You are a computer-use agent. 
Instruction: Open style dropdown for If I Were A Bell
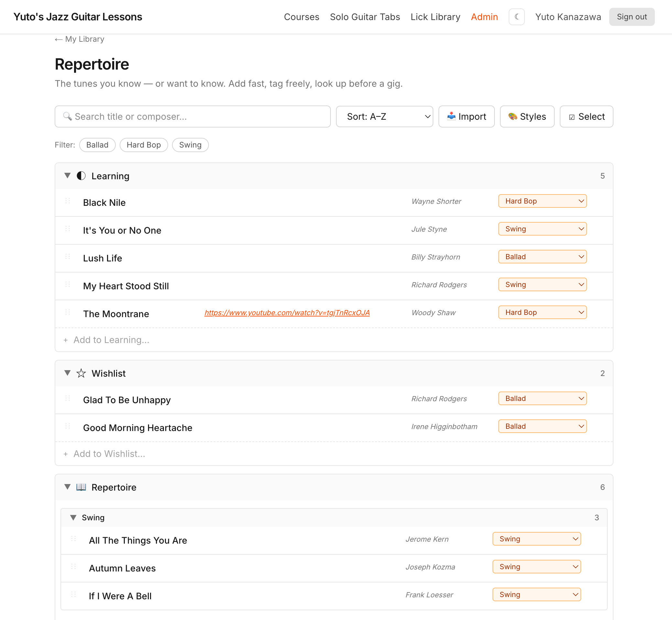537,594
